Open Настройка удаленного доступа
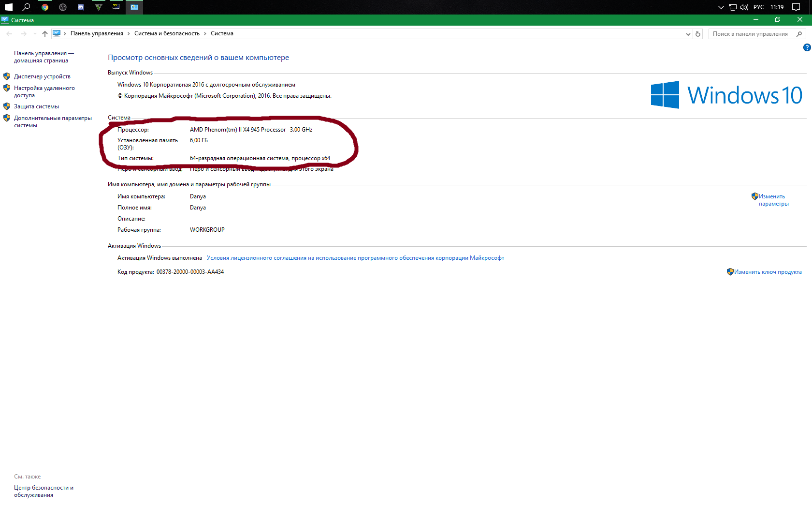The height and width of the screenshot is (508, 812). pyautogui.click(x=44, y=91)
